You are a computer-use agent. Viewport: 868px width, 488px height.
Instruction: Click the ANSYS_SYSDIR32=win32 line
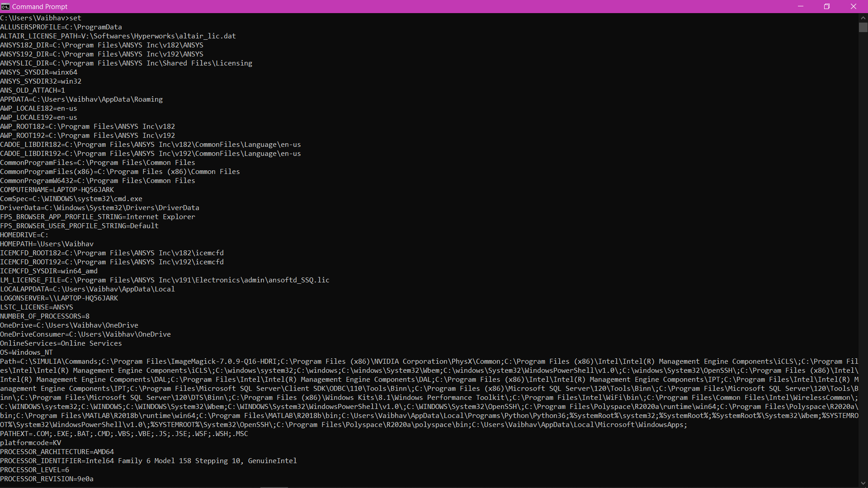tap(41, 81)
